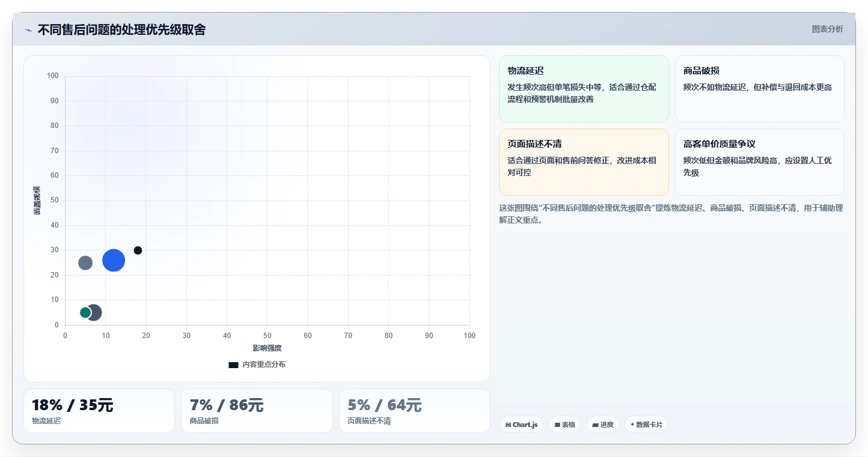This screenshot has height=457, width=868.
Task: Click the 7% / 86元 stat card
Action: pyautogui.click(x=257, y=411)
